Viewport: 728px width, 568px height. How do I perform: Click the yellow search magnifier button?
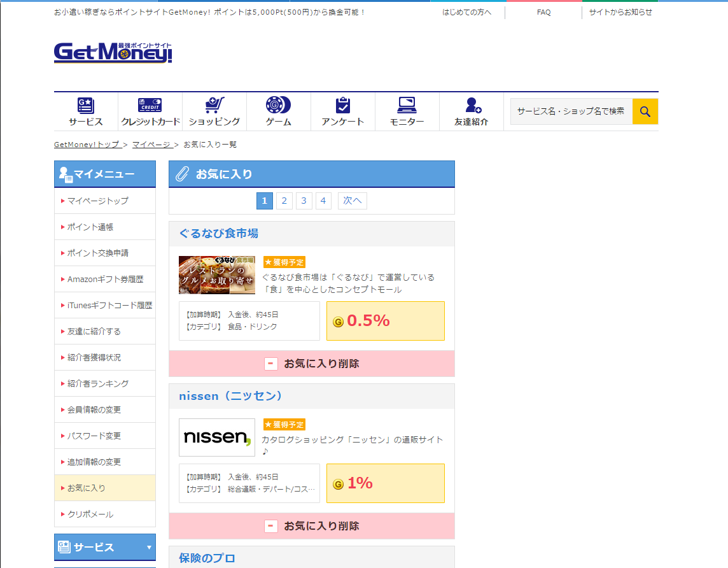(x=645, y=111)
